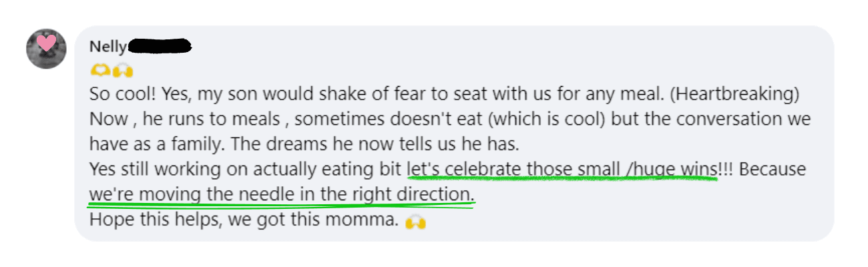Click the word 'Because' at line end

[x=773, y=170]
